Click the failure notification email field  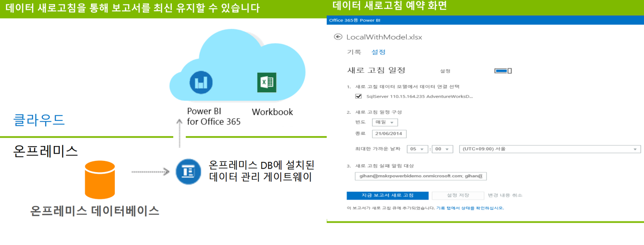[x=421, y=176]
